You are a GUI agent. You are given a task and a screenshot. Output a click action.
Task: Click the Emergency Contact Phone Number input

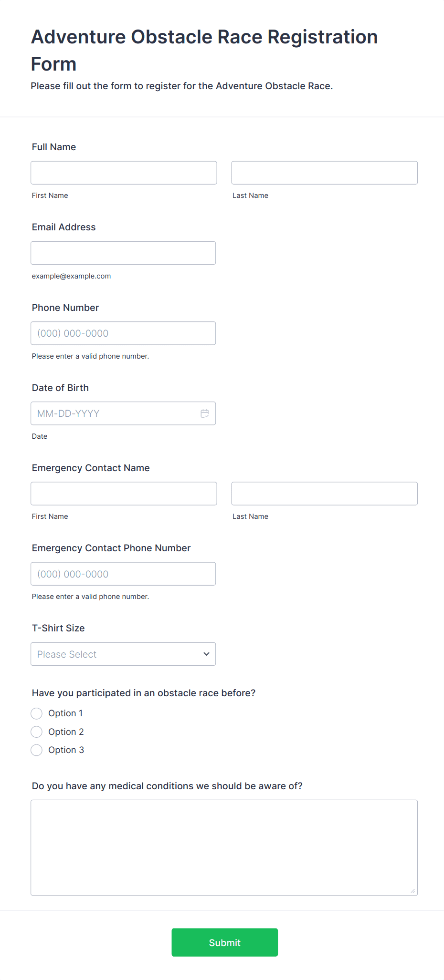pyautogui.click(x=123, y=574)
